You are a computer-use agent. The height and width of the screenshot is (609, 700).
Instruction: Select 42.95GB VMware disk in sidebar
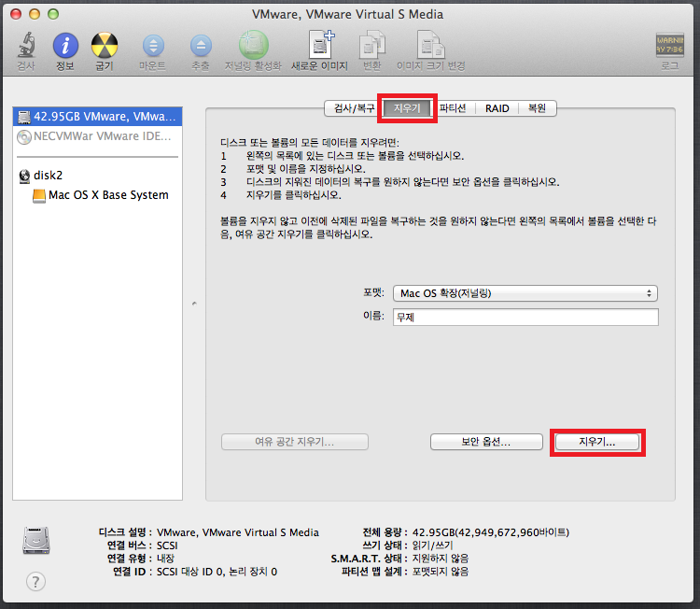point(97,117)
